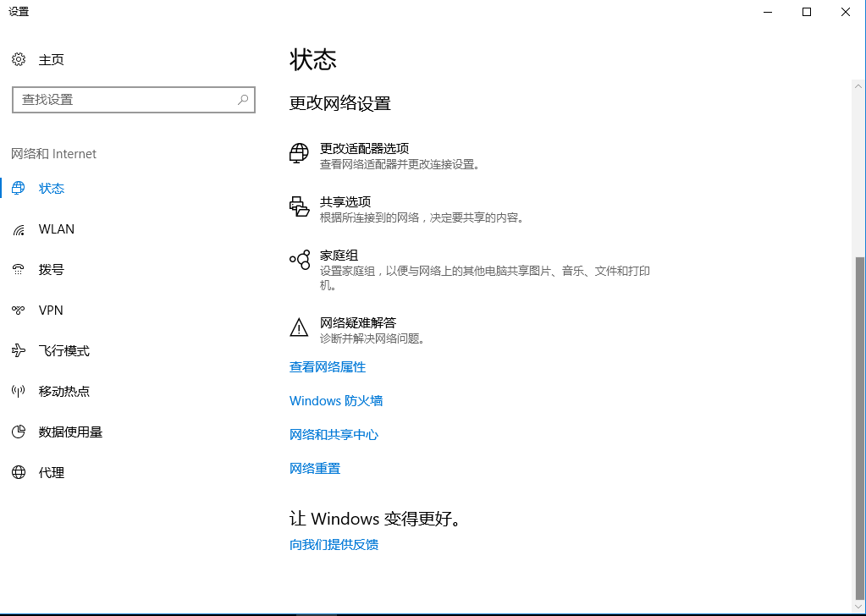This screenshot has width=866, height=616.
Task: Click inside the 查找设置 search field
Action: [123, 100]
